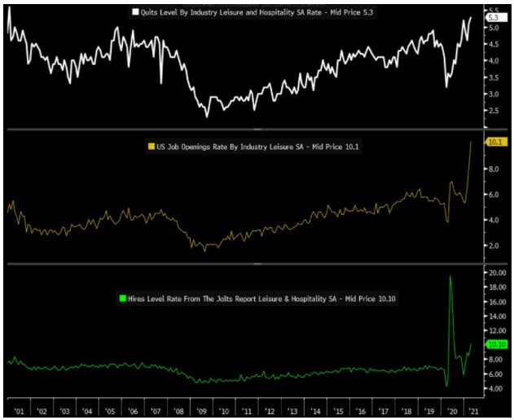Click the '07 year label on the time axis
Image resolution: width=514 pixels, height=420 pixels.
(x=156, y=411)
